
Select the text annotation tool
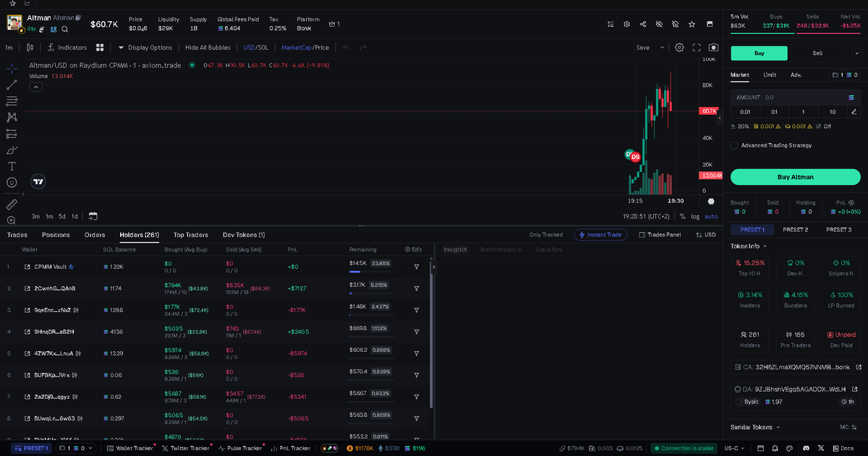coord(12,166)
